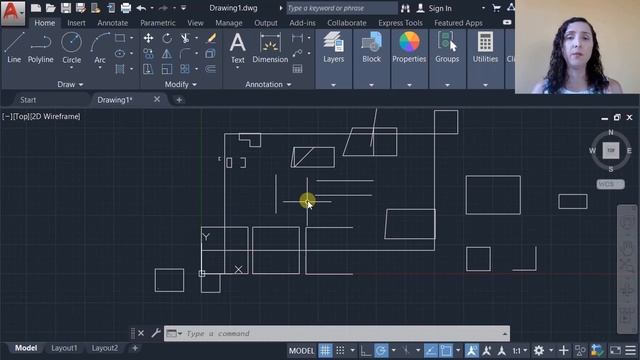Open the Parametric ribbon tab
Viewport: 640px width, 360px height.
[x=158, y=23]
